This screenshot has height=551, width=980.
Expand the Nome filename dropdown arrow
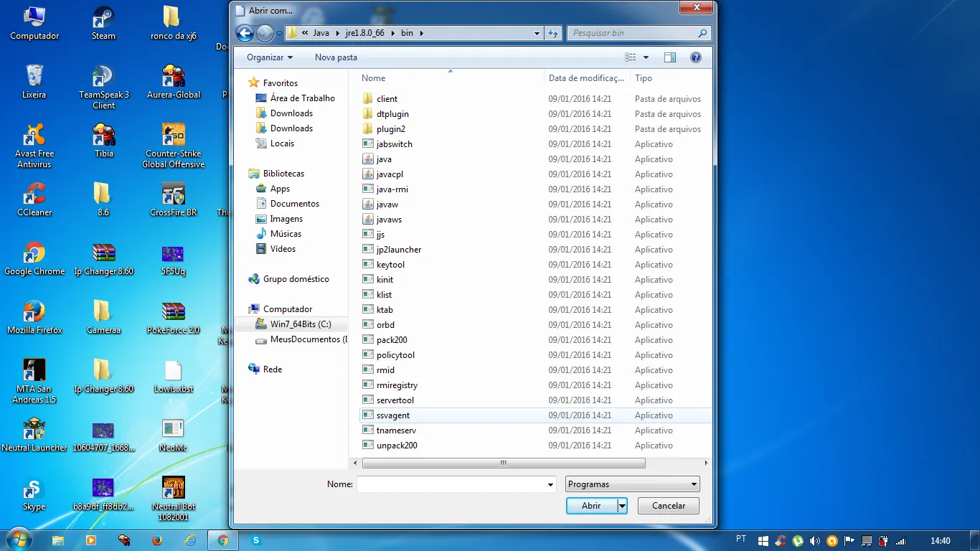point(550,485)
